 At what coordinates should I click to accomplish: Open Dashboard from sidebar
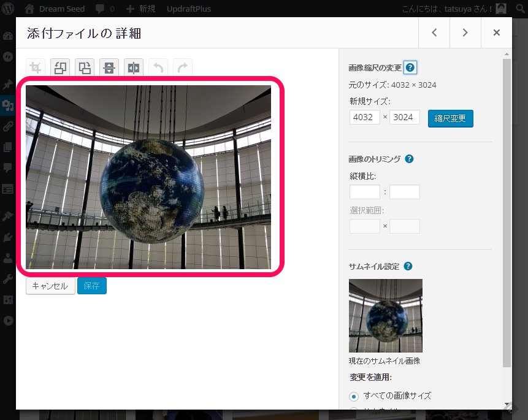[8, 36]
